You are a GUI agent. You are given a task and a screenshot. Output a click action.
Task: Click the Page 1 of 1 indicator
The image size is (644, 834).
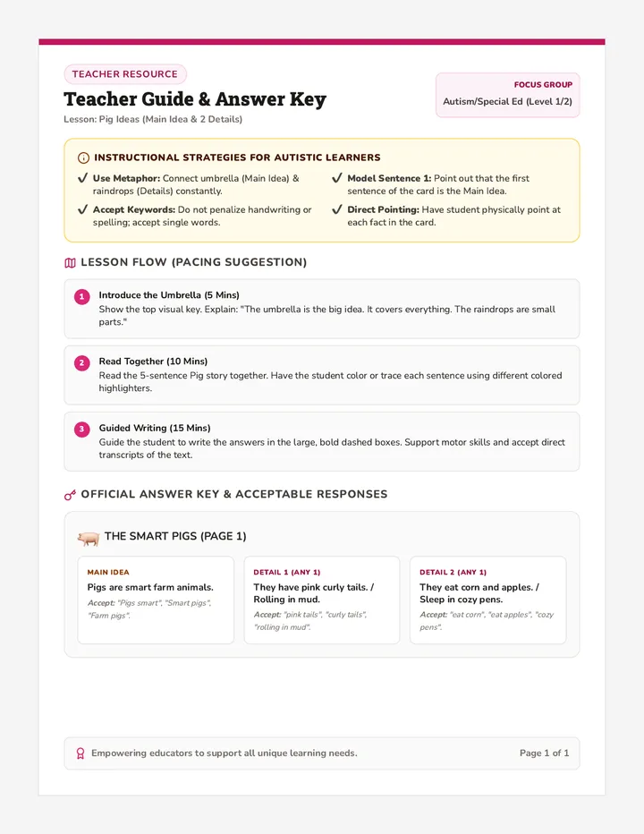coord(544,753)
